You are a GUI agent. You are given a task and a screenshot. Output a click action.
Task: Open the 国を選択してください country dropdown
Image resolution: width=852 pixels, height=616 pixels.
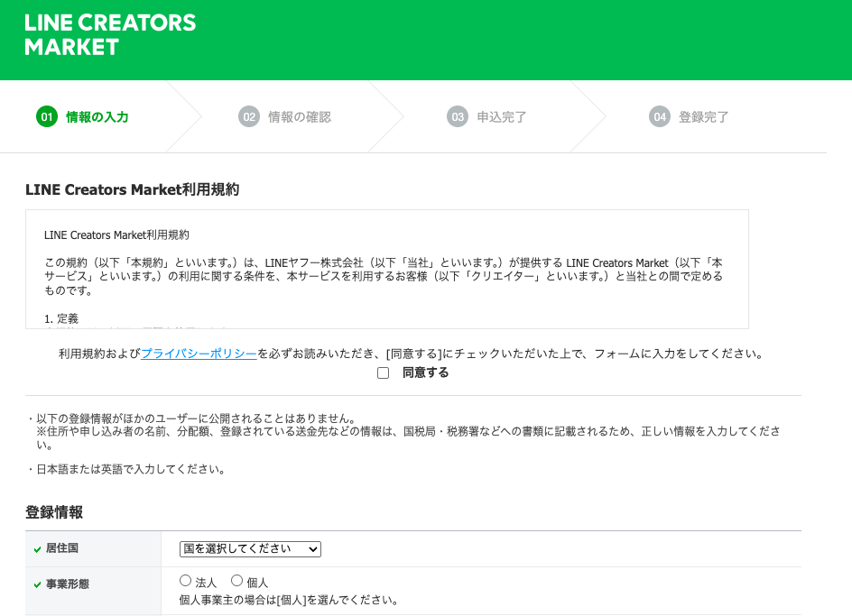(250, 548)
